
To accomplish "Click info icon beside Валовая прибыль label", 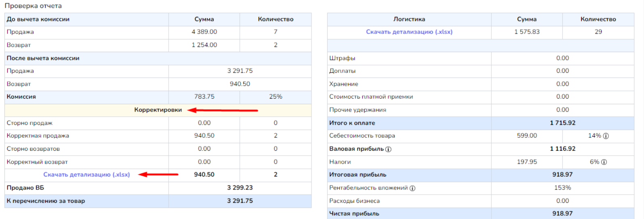I will point(388,149).
